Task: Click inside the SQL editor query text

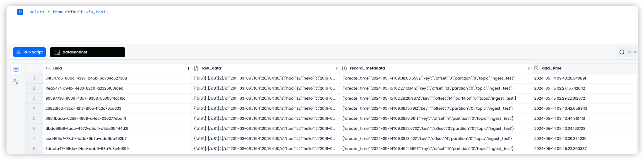Action: pos(69,12)
